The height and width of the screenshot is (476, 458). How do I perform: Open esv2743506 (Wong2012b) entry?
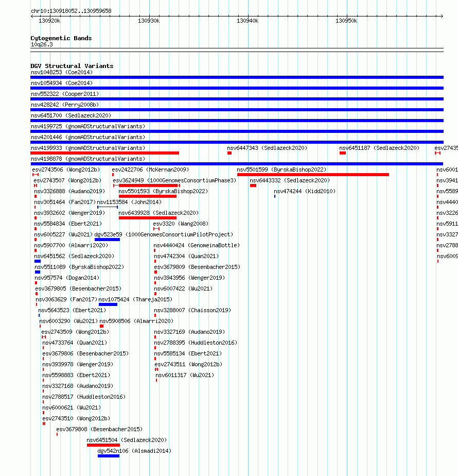[x=66, y=169]
